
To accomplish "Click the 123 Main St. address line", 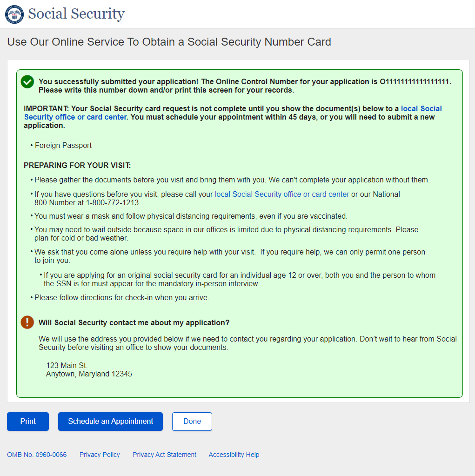I will (67, 366).
